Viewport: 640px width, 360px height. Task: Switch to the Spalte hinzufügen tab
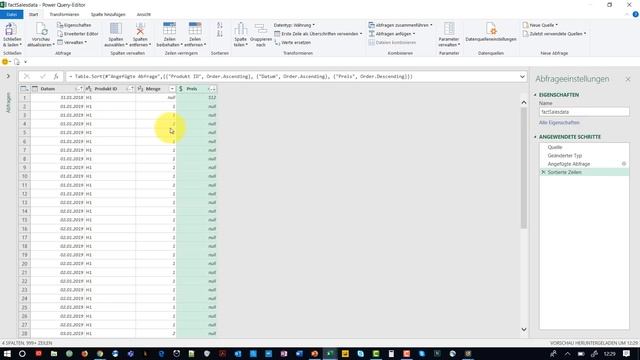(x=108, y=14)
